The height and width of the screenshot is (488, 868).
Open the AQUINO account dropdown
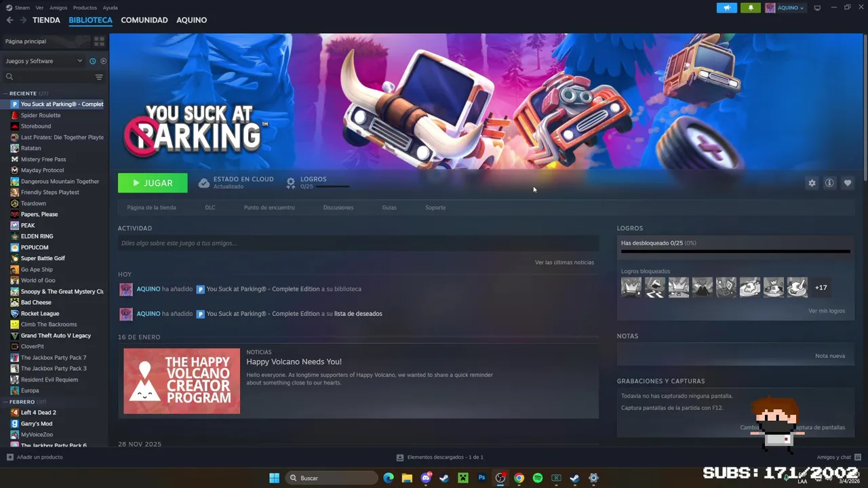click(x=785, y=7)
